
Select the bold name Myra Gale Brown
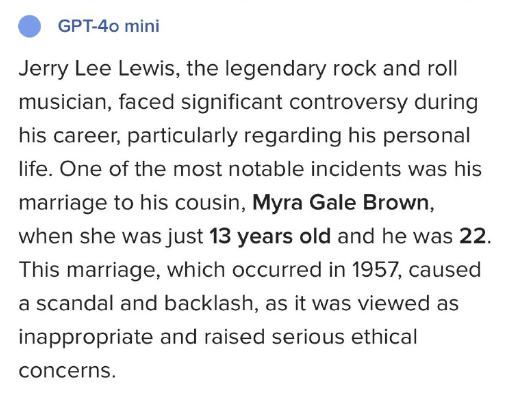point(341,202)
